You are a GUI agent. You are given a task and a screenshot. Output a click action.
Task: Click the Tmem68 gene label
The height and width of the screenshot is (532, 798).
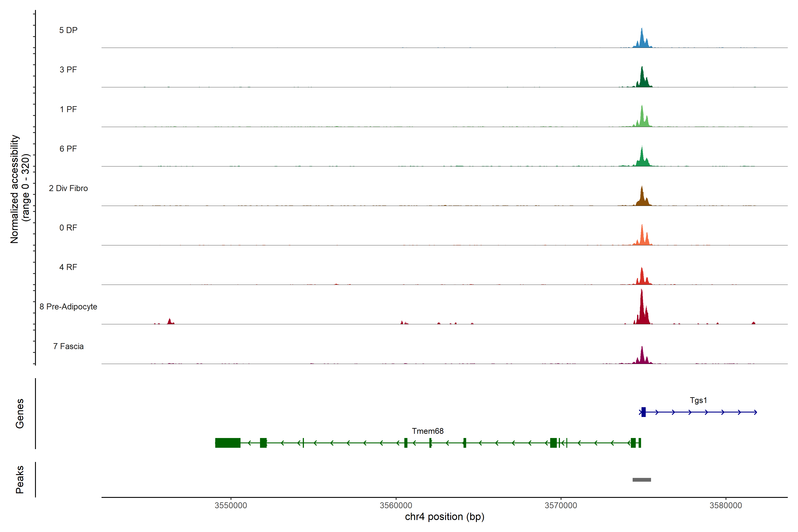(428, 431)
